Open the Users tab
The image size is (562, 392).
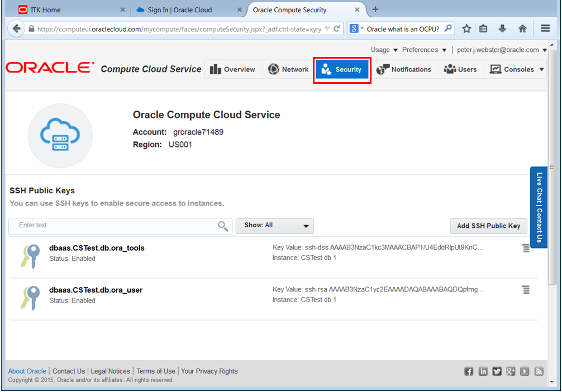[x=460, y=69]
